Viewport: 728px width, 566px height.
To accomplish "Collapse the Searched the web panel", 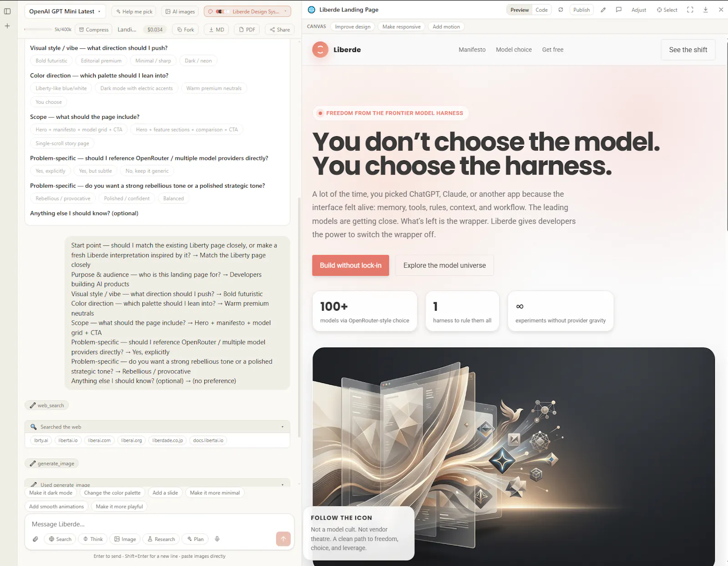I will pos(157,427).
